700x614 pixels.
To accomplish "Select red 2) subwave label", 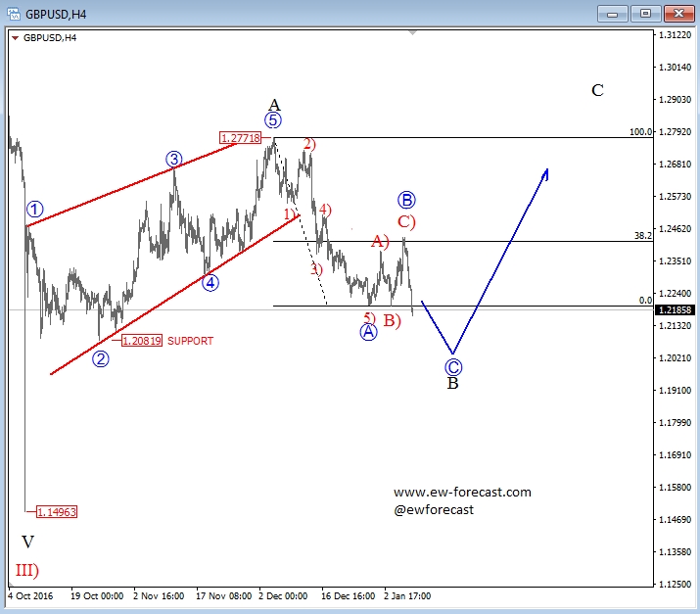I will tap(309, 145).
